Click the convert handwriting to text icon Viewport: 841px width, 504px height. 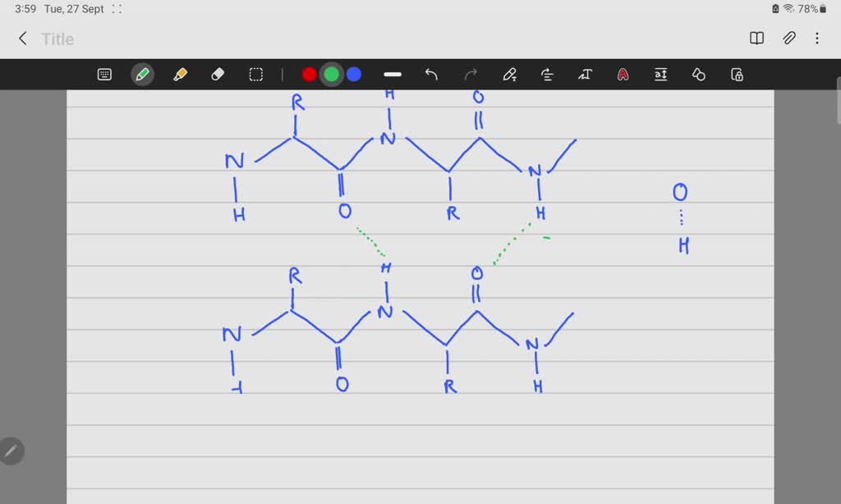coord(585,74)
